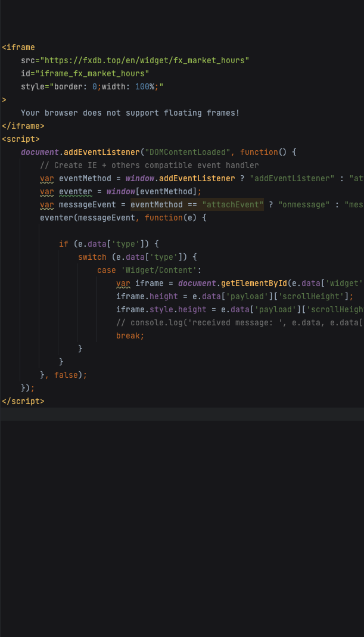Click the iframe.style.height assignment line

pos(240,309)
